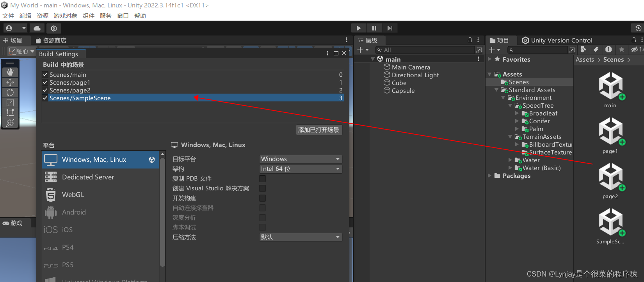Click the Hierarchy panel lock icon

(x=470, y=40)
